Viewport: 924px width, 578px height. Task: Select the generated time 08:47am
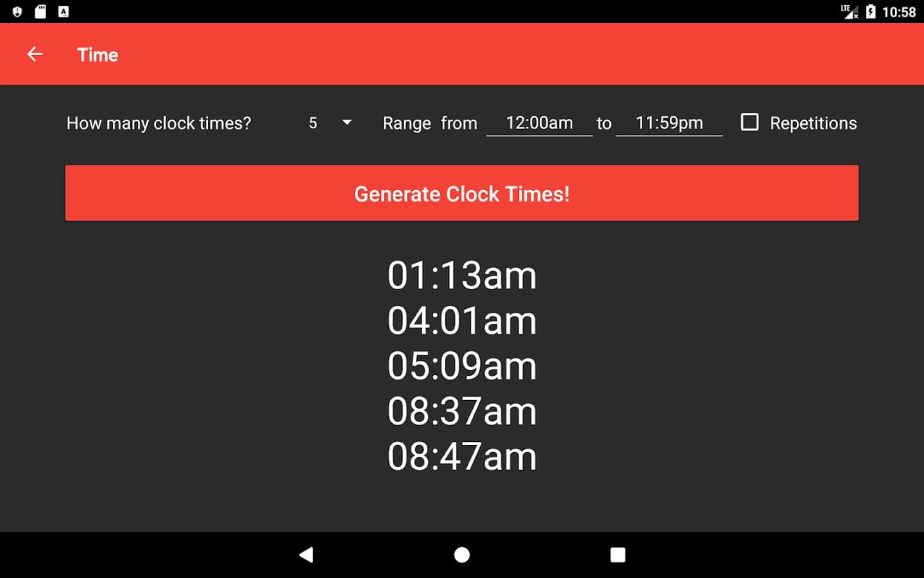coord(462,457)
